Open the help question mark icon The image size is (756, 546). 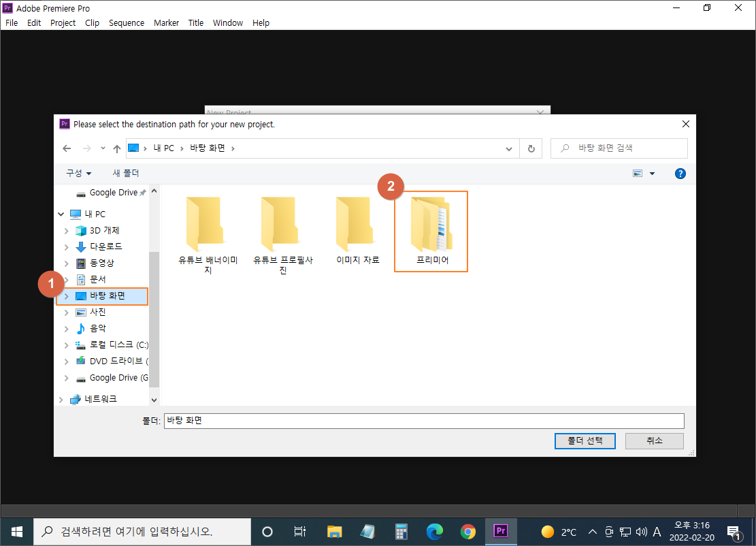click(680, 174)
